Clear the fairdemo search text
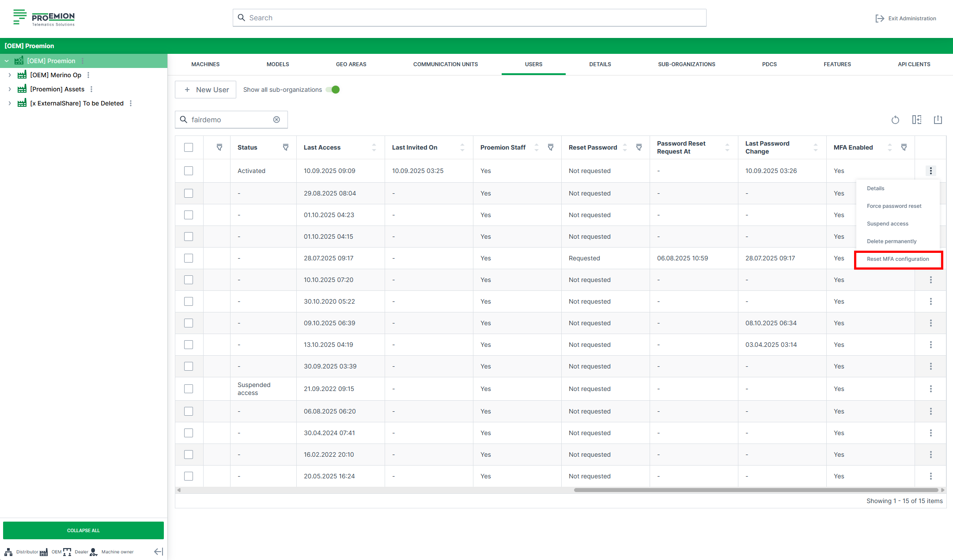 coord(276,120)
